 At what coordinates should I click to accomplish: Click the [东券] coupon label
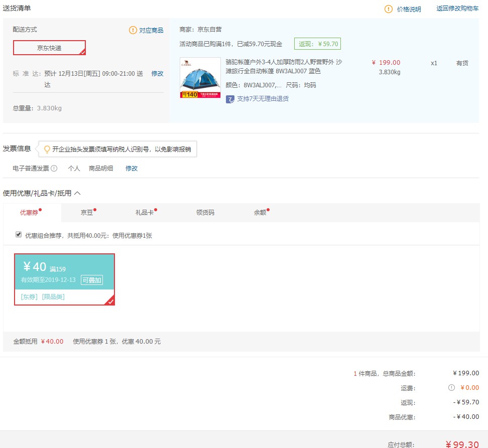click(29, 297)
